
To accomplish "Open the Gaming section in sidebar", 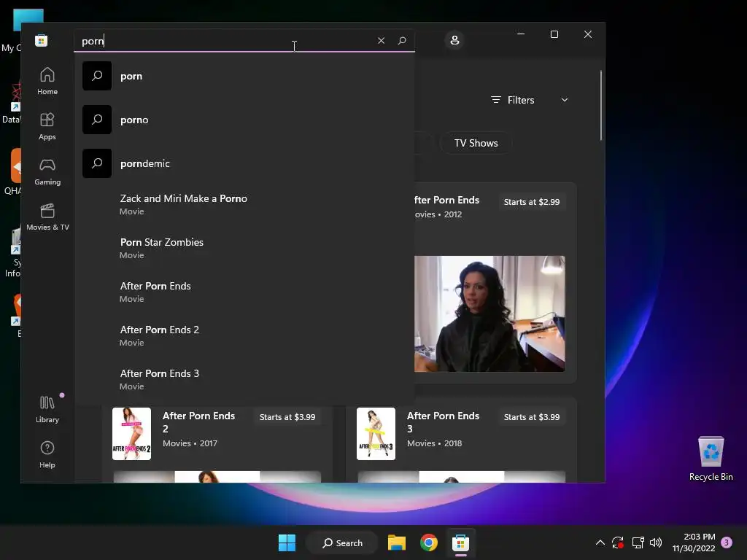I will click(47, 171).
